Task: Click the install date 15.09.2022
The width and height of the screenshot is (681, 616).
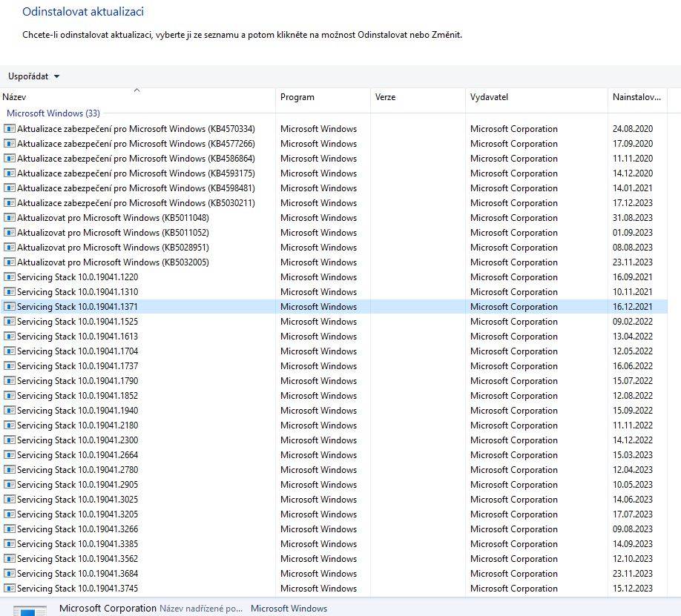Action: [632, 410]
